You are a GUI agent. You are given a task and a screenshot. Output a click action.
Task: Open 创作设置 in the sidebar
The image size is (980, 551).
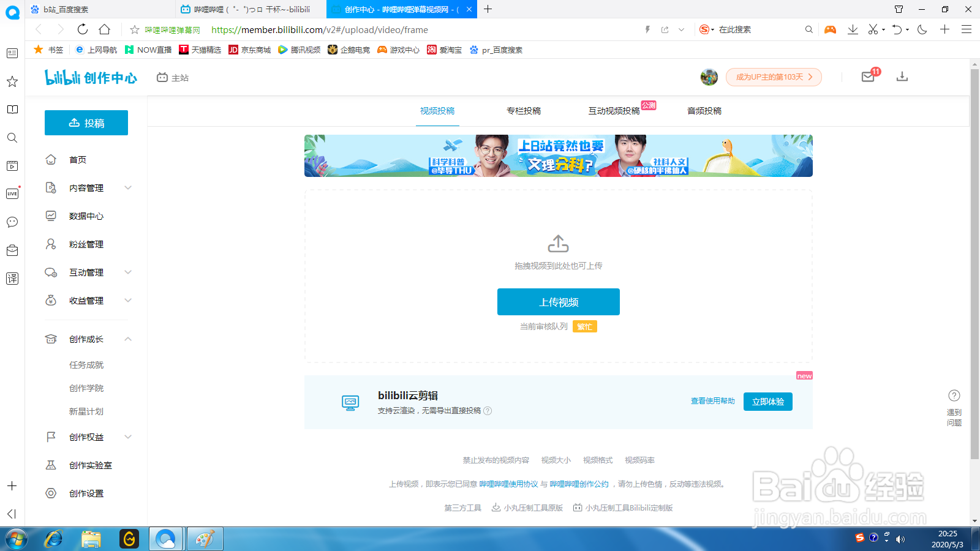(x=86, y=493)
